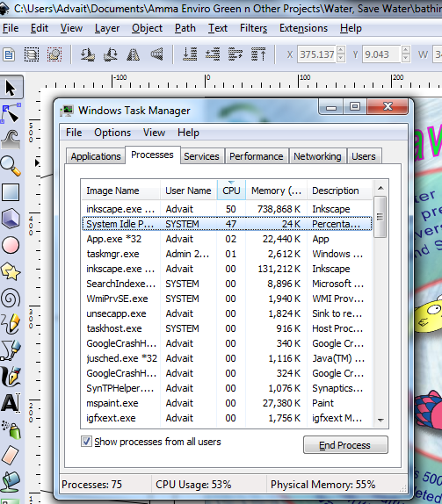Select the Zoom magnifier tool
442x504 pixels.
click(x=11, y=166)
